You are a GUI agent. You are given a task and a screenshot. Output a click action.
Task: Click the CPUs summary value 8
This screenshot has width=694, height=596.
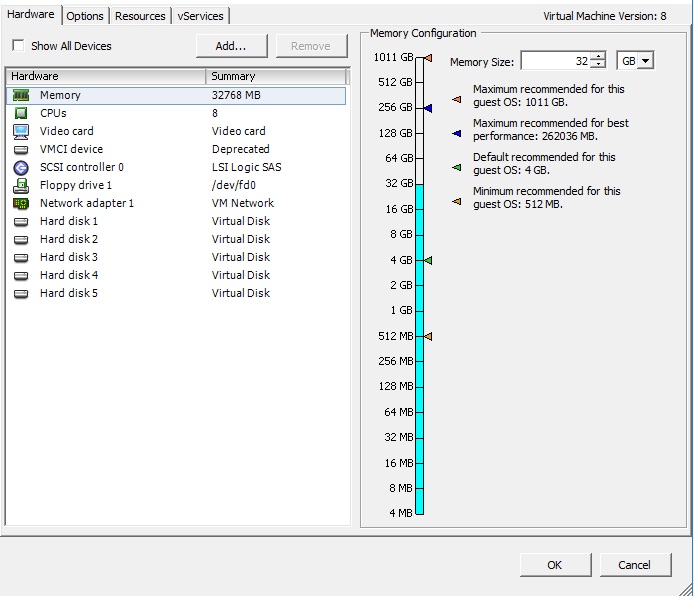point(215,113)
